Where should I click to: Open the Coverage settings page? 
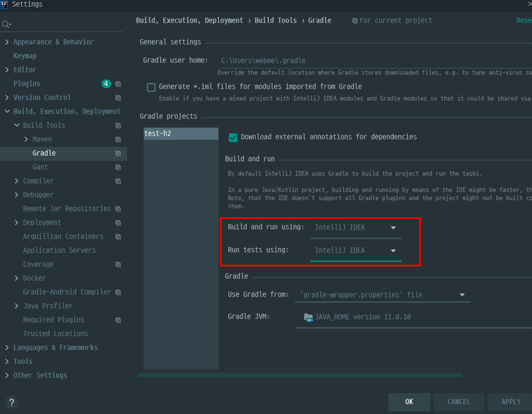pyautogui.click(x=38, y=264)
